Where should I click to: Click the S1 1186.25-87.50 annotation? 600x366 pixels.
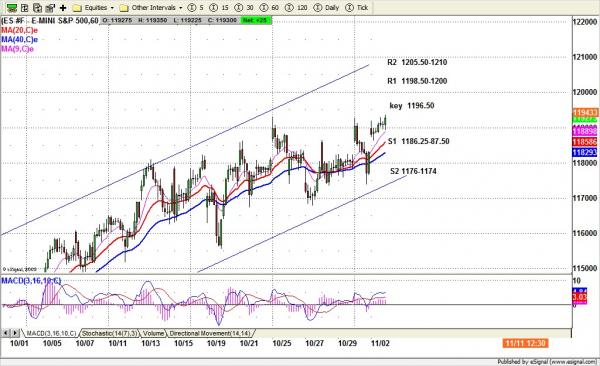coord(419,141)
